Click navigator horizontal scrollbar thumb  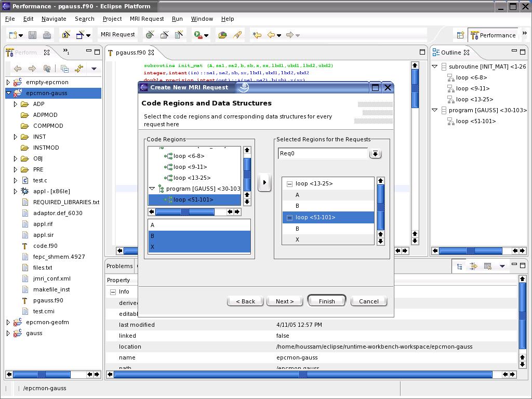pyautogui.click(x=42, y=374)
